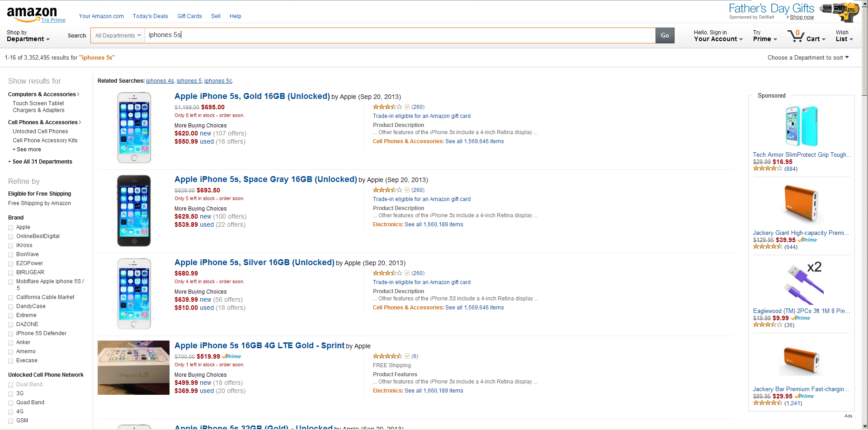Screen dimensions: 868x430
Task: Check the BoxWave brand filter
Action: click(11, 255)
